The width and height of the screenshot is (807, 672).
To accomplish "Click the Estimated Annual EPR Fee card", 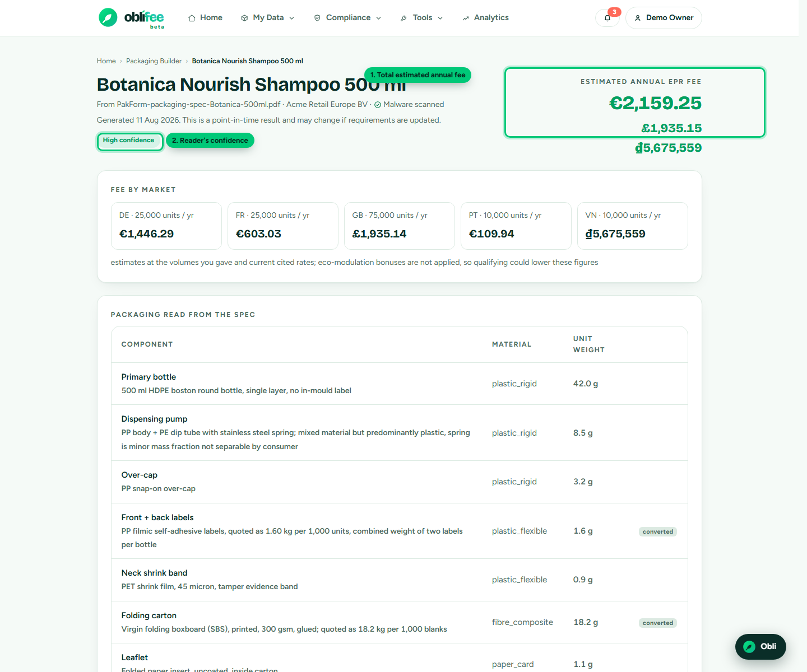I will point(635,102).
